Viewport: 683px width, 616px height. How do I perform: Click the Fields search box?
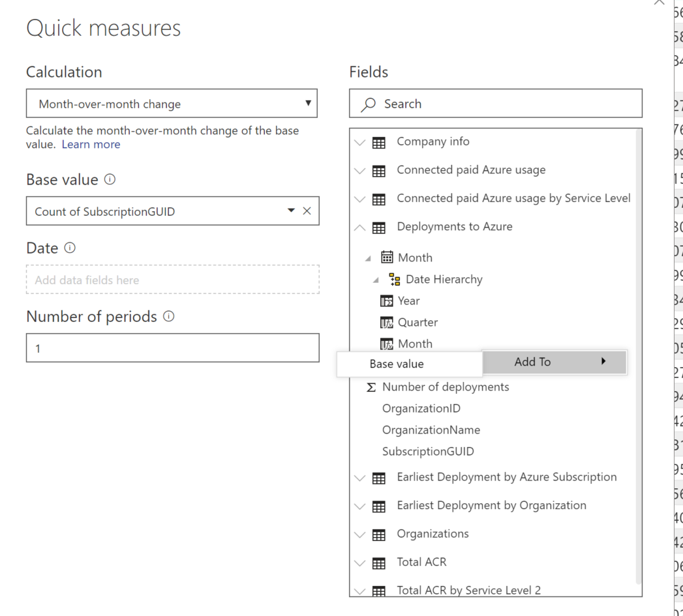[496, 104]
